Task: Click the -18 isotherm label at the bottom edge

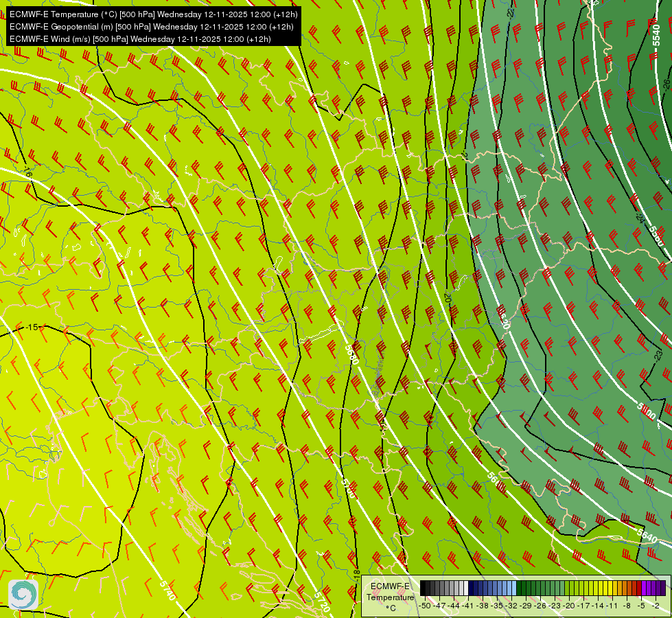Action: [356, 575]
